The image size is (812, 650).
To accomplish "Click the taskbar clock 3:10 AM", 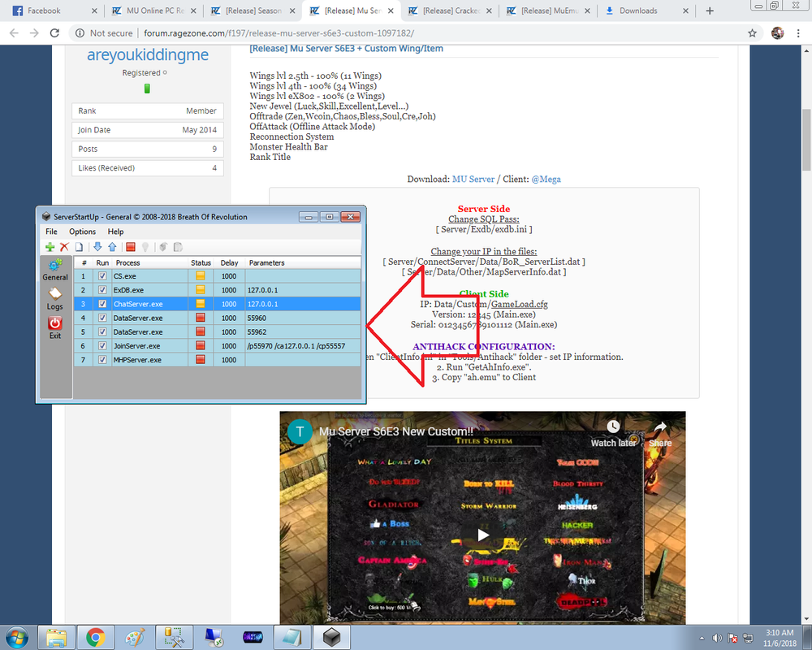I will click(x=780, y=633).
